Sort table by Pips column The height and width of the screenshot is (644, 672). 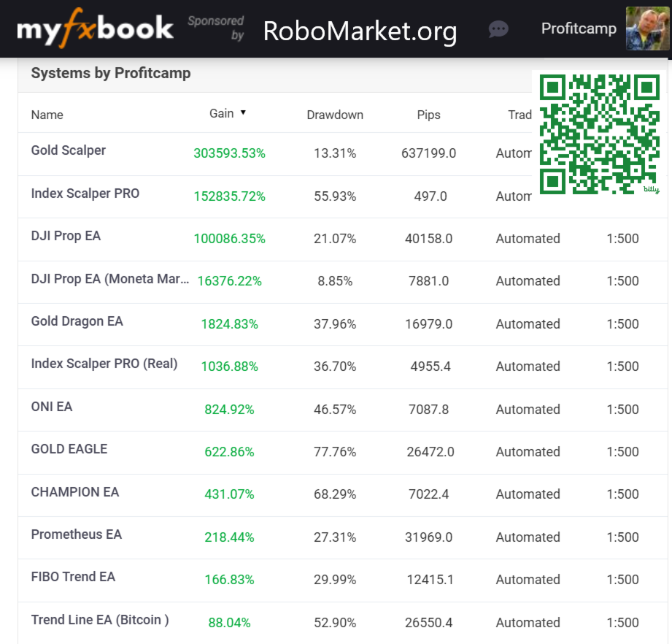[x=428, y=115]
